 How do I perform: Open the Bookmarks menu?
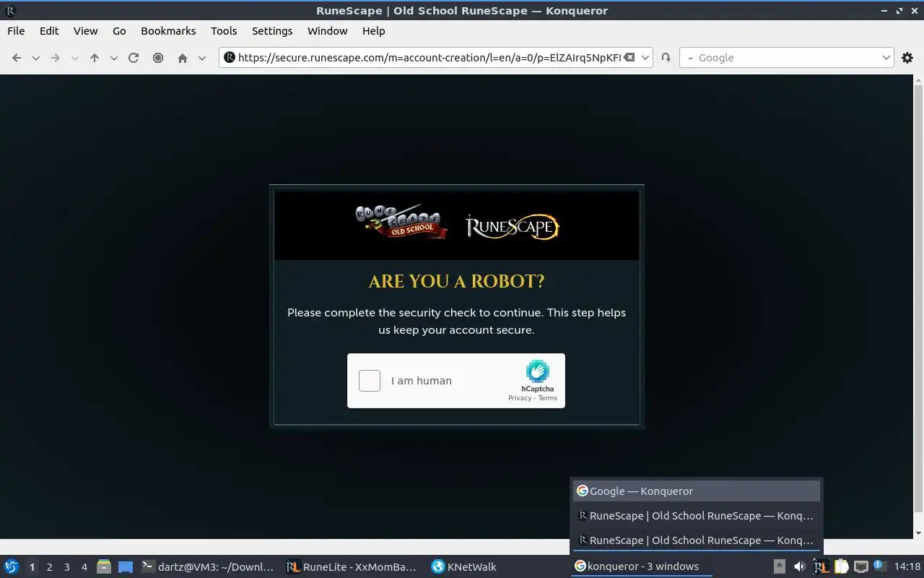tap(168, 31)
